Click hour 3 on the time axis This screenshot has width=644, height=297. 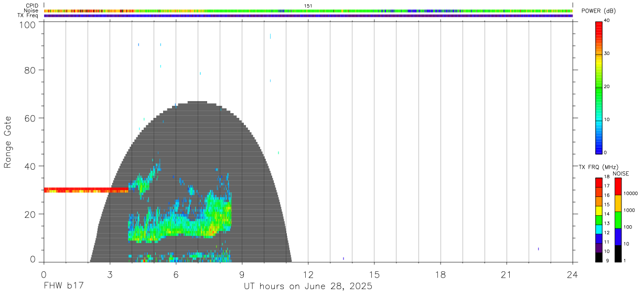tap(110, 275)
